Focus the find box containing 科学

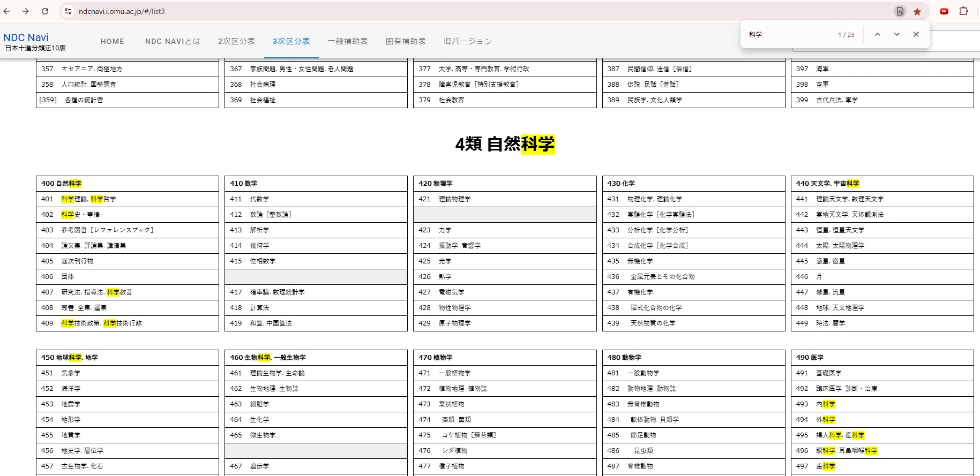[789, 34]
